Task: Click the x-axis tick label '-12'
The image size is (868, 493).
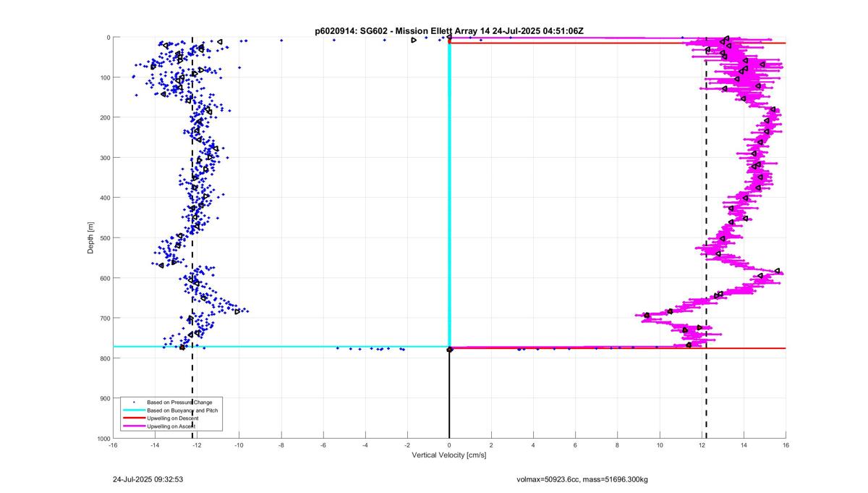Action: pyautogui.click(x=197, y=445)
